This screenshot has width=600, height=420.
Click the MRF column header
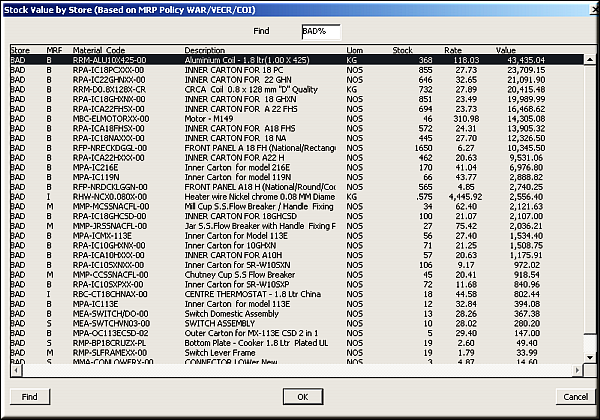(x=52, y=50)
